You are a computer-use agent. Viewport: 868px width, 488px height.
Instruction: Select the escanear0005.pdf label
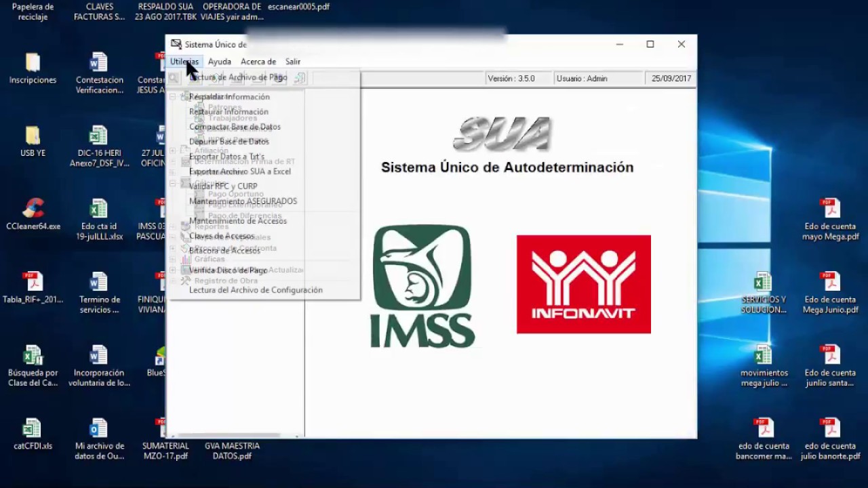tap(298, 7)
